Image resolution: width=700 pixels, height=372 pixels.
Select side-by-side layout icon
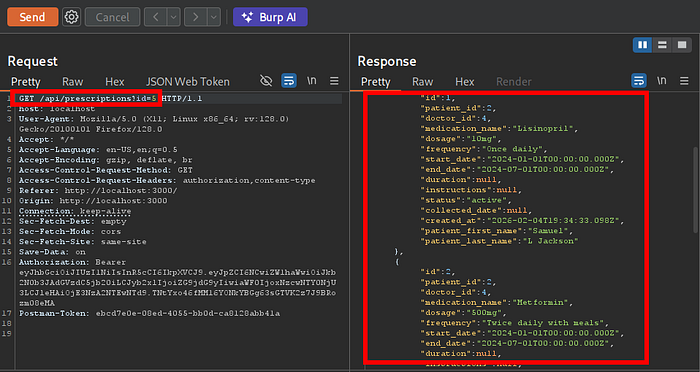pos(642,45)
